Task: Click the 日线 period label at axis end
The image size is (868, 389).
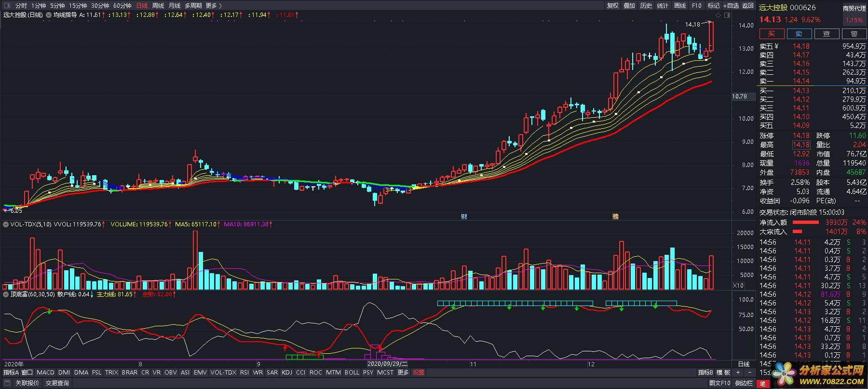Action: click(744, 364)
